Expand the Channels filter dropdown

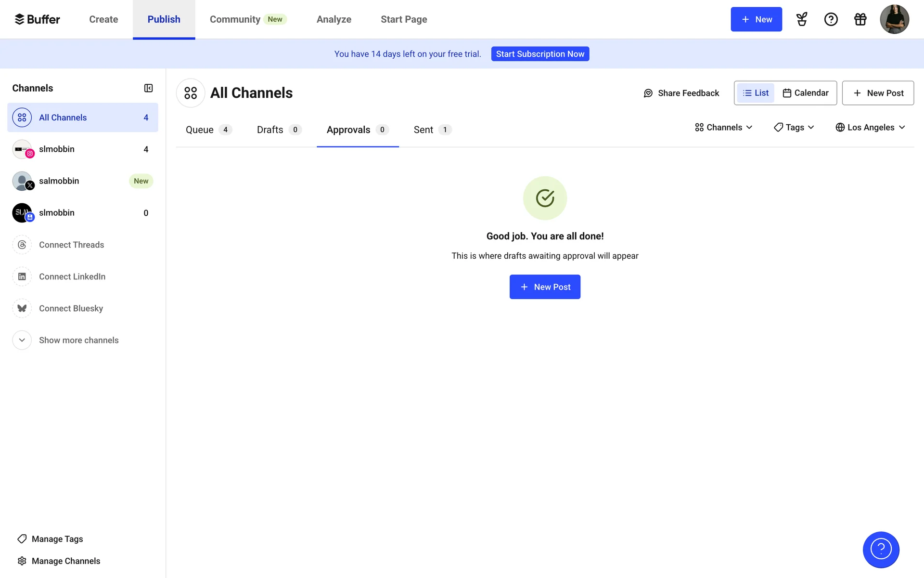tap(723, 127)
